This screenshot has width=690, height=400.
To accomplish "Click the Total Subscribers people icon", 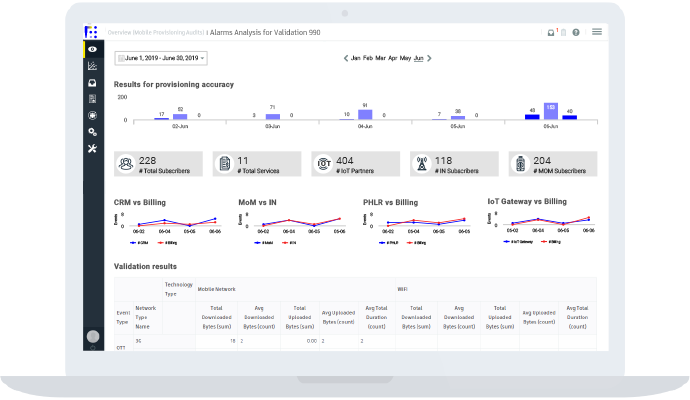I will tap(126, 164).
